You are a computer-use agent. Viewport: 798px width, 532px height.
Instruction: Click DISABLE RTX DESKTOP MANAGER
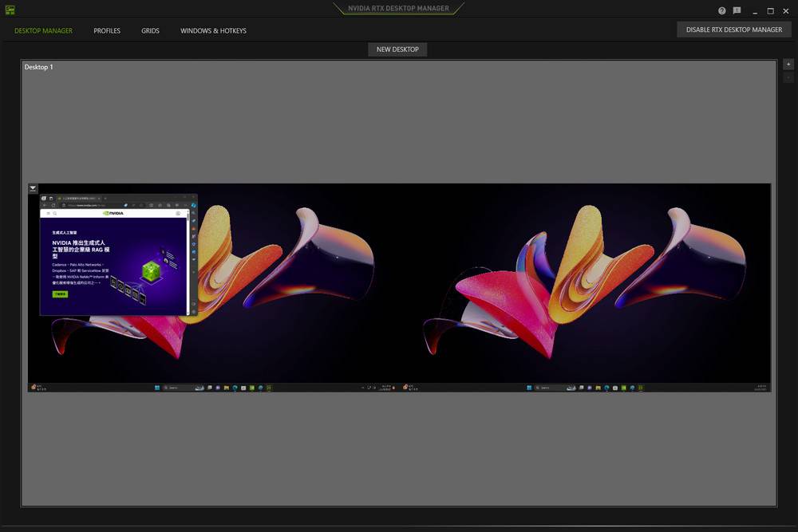coord(734,29)
